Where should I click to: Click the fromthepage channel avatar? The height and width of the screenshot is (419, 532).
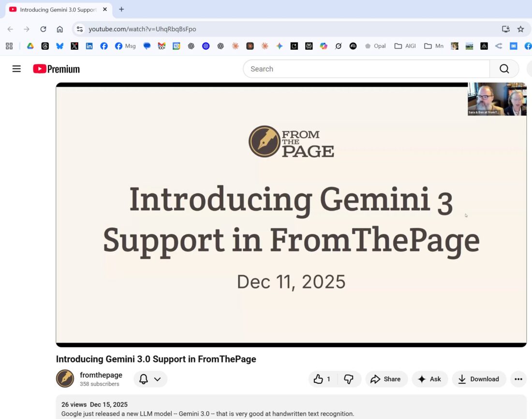[x=65, y=379]
